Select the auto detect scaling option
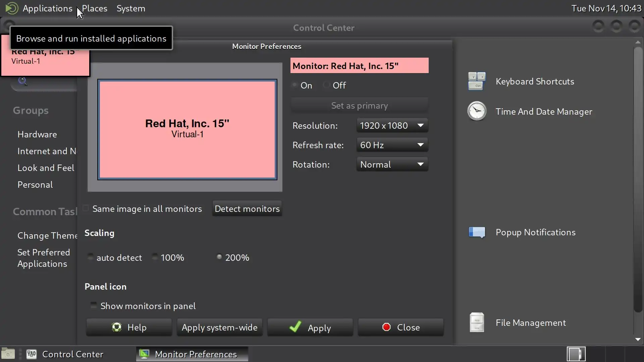 tap(90, 257)
